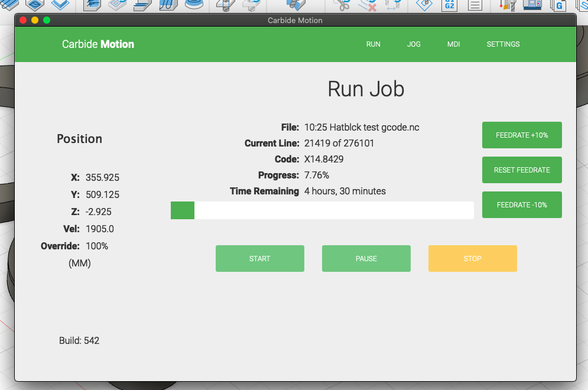Click the code value 'X14.8429'

tap(324, 160)
